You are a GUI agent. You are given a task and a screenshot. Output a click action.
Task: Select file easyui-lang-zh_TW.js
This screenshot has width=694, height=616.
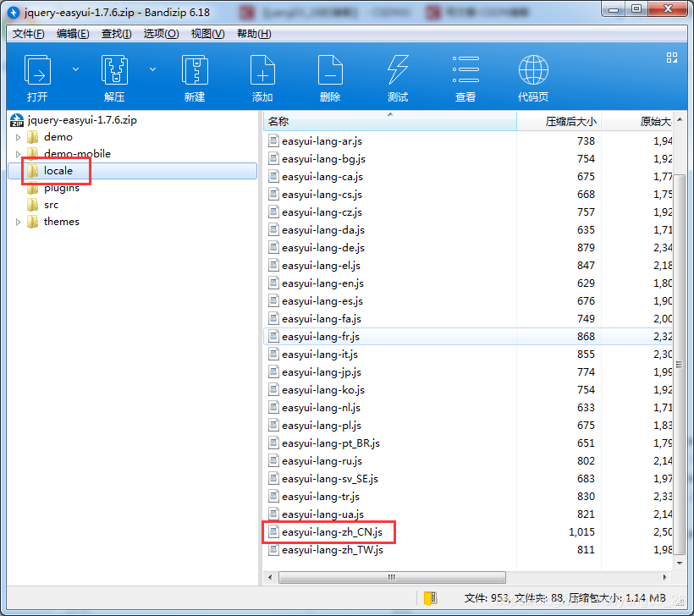(333, 550)
